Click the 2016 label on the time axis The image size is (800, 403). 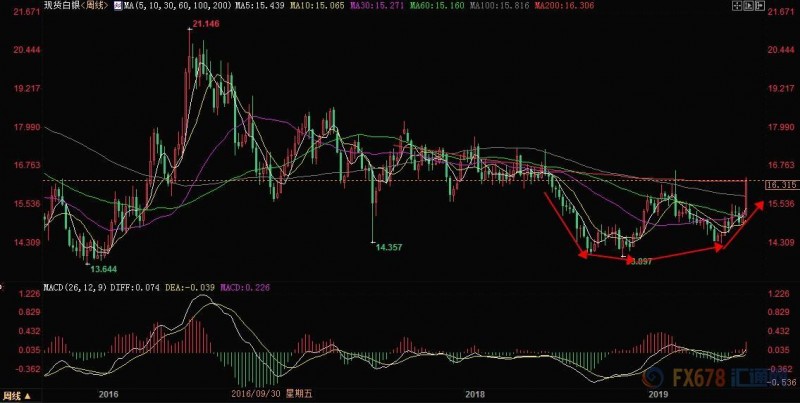coord(109,394)
